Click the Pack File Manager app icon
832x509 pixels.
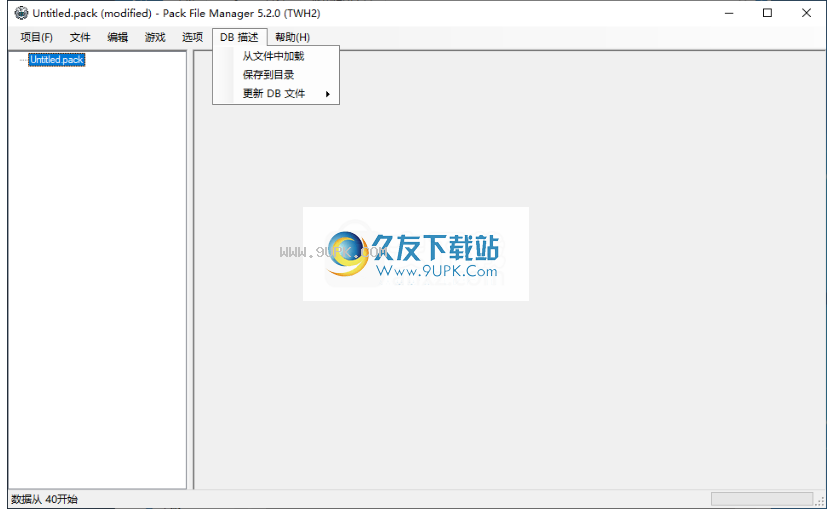(21, 13)
